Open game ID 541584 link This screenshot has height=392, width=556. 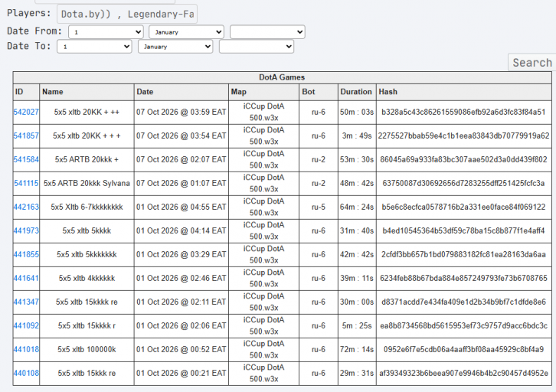pos(26,159)
